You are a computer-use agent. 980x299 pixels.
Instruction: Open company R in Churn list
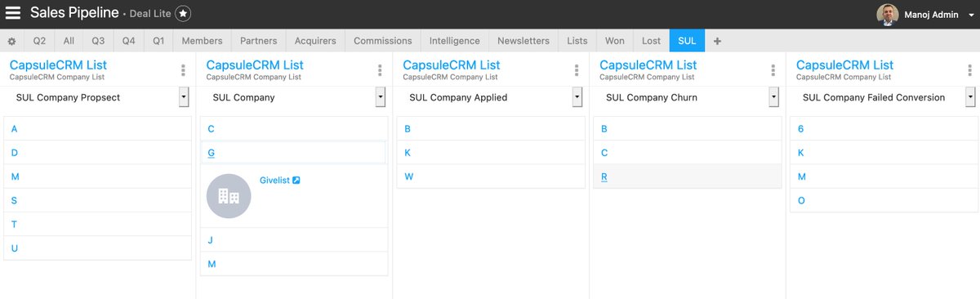[688, 176]
